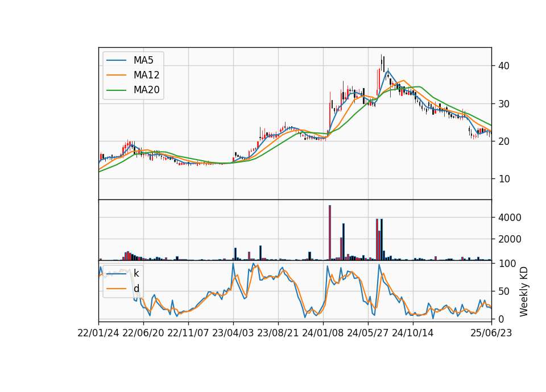Viewport: 546px width, 392px height.
Task: Click the MA12 legend label
Action: pos(146,75)
